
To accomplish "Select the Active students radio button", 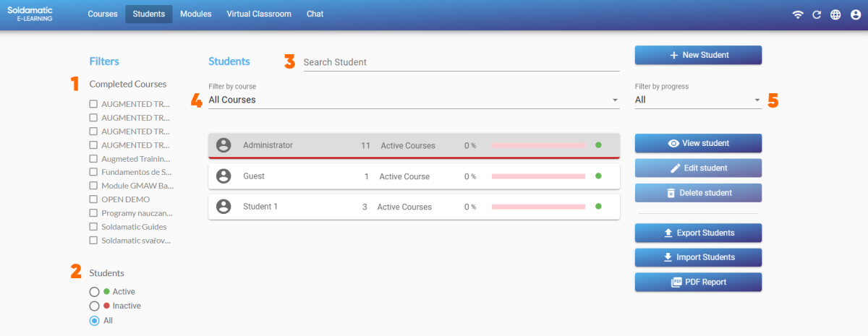I will point(94,292).
